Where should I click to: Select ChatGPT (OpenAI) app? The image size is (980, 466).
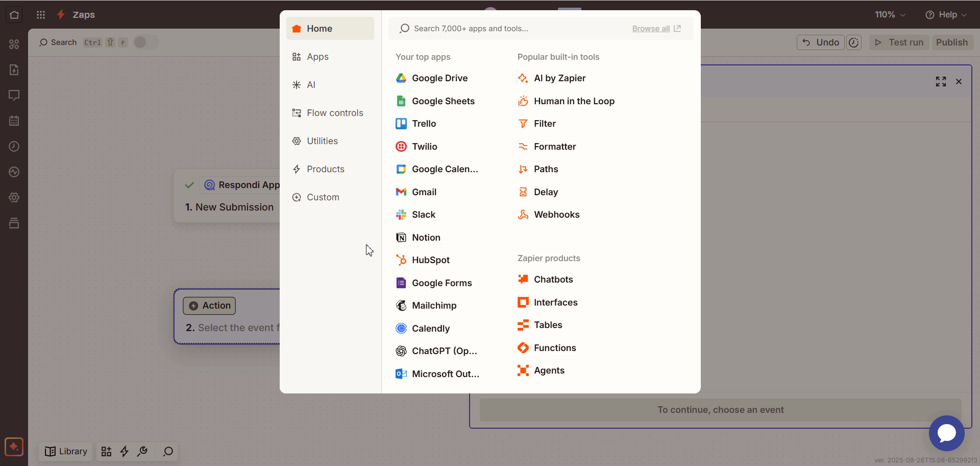(436, 351)
